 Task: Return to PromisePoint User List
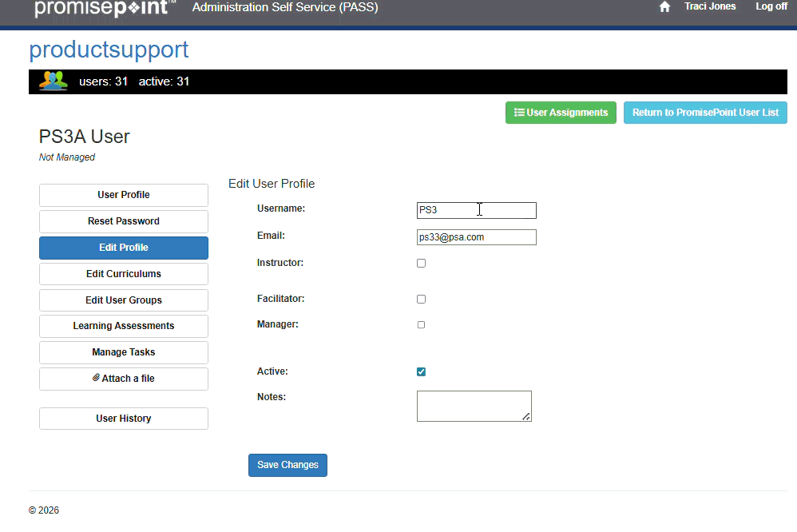(x=705, y=113)
